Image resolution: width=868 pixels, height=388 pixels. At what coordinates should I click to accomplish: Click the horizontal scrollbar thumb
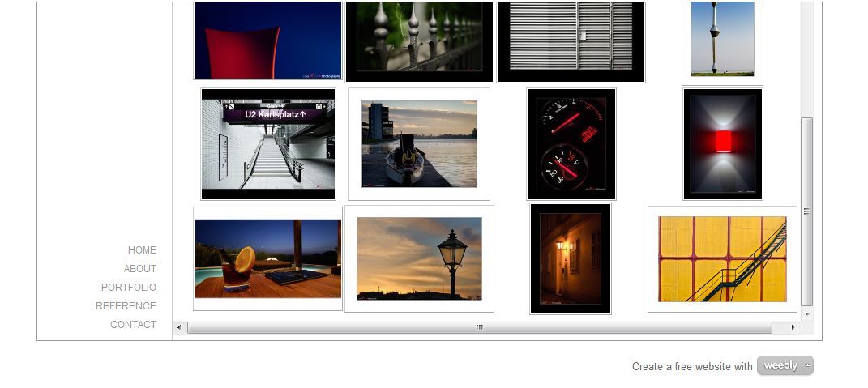479,327
